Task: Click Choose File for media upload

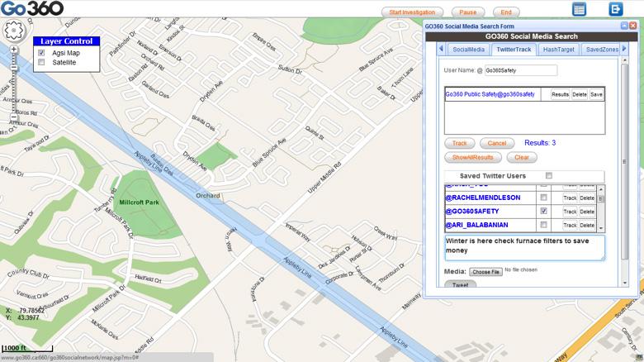Action: coord(485,271)
